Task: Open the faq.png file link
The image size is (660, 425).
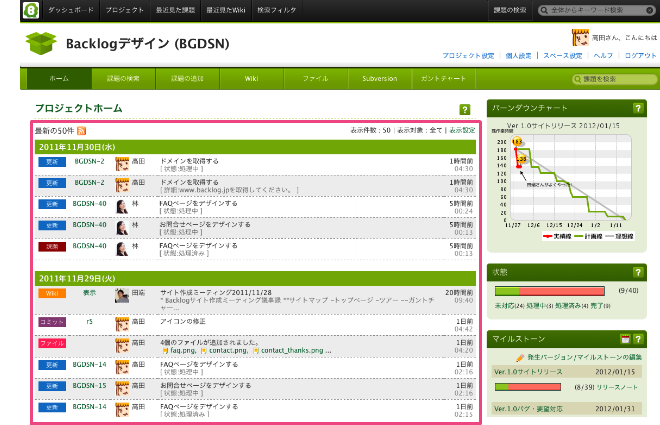Action: [x=183, y=351]
